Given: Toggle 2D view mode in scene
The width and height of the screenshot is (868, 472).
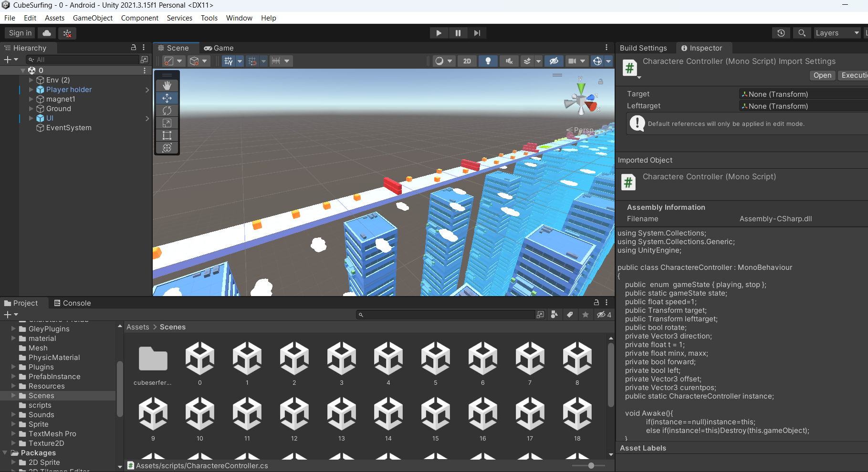Looking at the screenshot, I should tap(467, 61).
